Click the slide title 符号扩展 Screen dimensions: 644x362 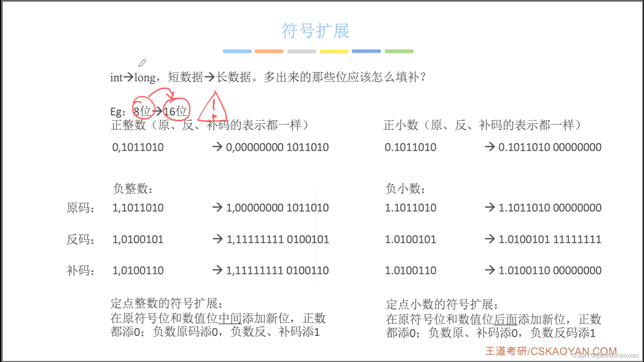tap(315, 31)
